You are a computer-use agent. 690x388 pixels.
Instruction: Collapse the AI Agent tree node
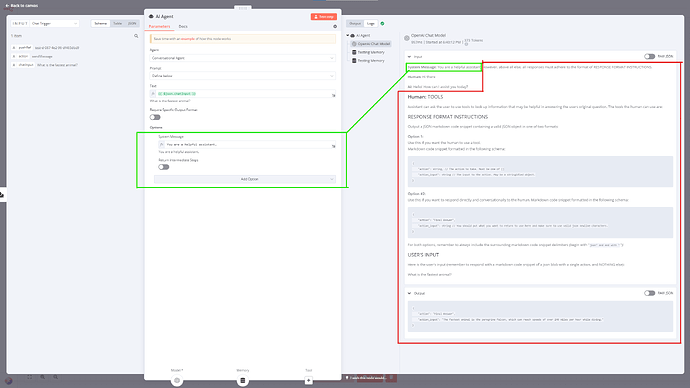coord(348,35)
